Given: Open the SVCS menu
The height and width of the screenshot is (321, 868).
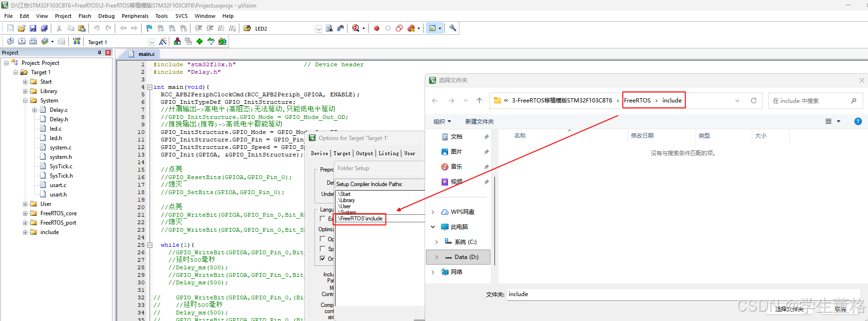Looking at the screenshot, I should pyautogui.click(x=181, y=16).
